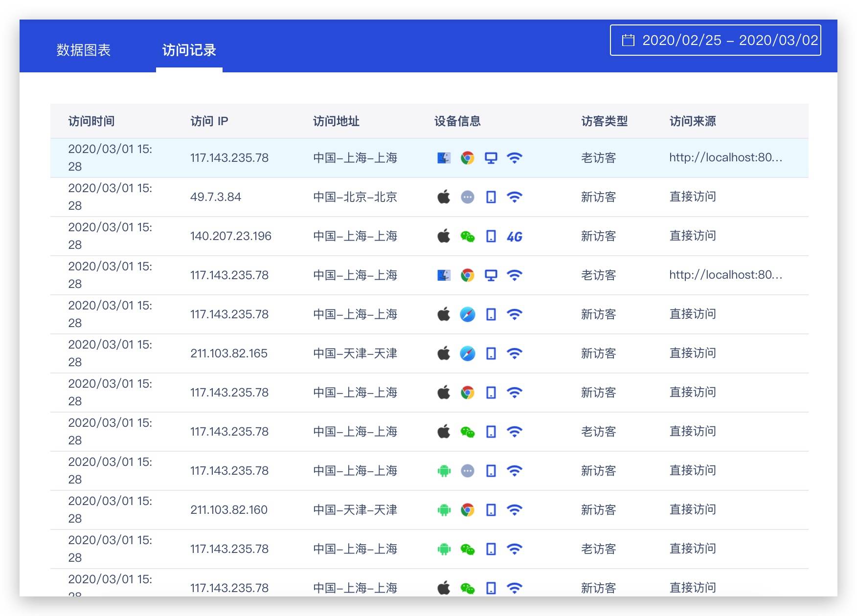Click the calendar icon in the date range field
Image resolution: width=857 pixels, height=616 pixels.
tap(628, 40)
